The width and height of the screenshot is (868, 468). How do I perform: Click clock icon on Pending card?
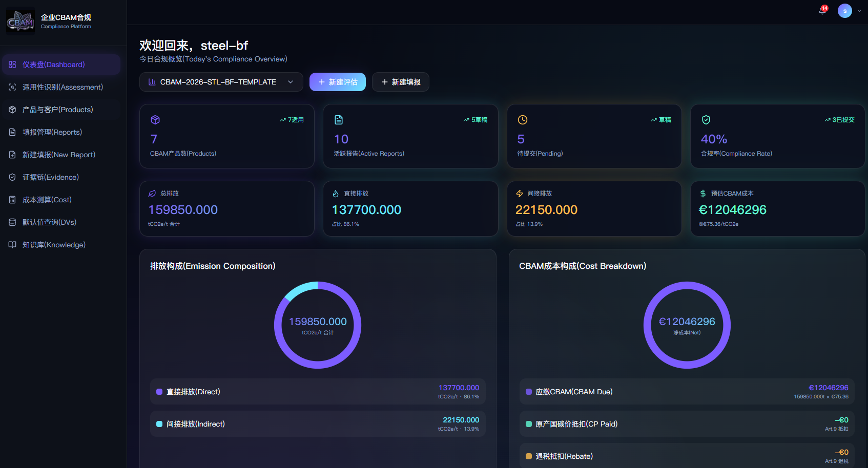pos(523,120)
